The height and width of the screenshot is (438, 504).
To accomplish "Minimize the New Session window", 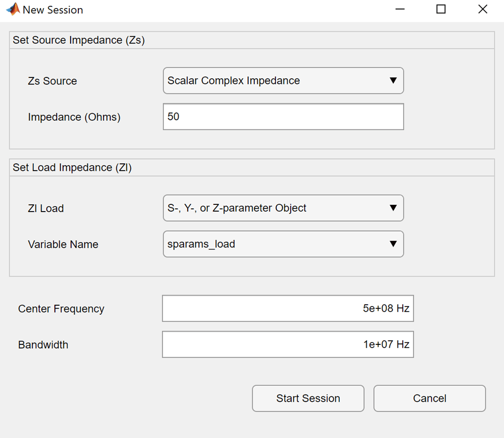I will (400, 10).
